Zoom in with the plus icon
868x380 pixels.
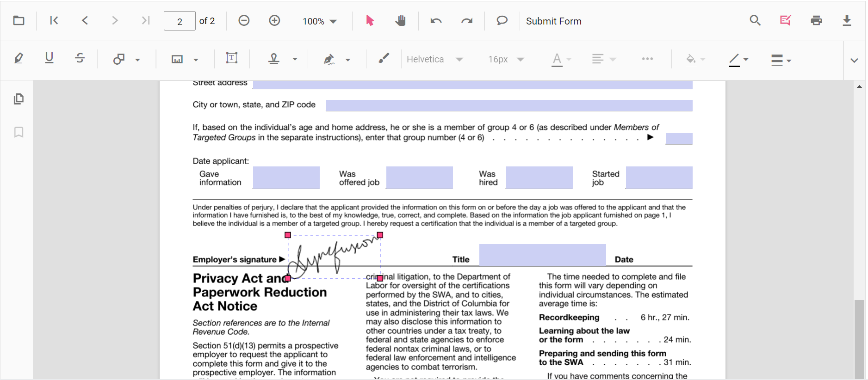click(x=274, y=20)
